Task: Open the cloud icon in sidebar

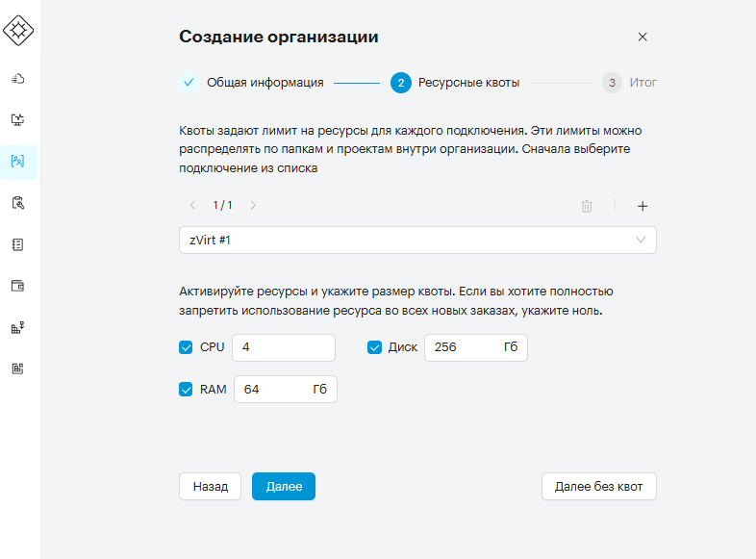Action: pos(18,78)
